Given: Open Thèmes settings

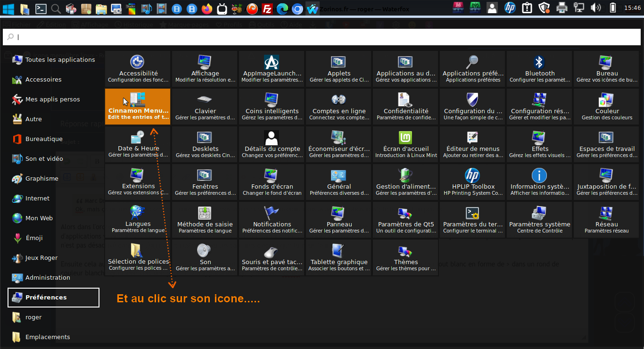Looking at the screenshot, I should (405, 257).
